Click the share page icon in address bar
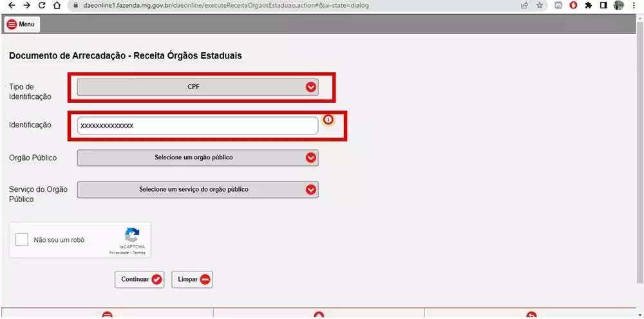Viewport: 644px width, 319px height. pyautogui.click(x=524, y=5)
